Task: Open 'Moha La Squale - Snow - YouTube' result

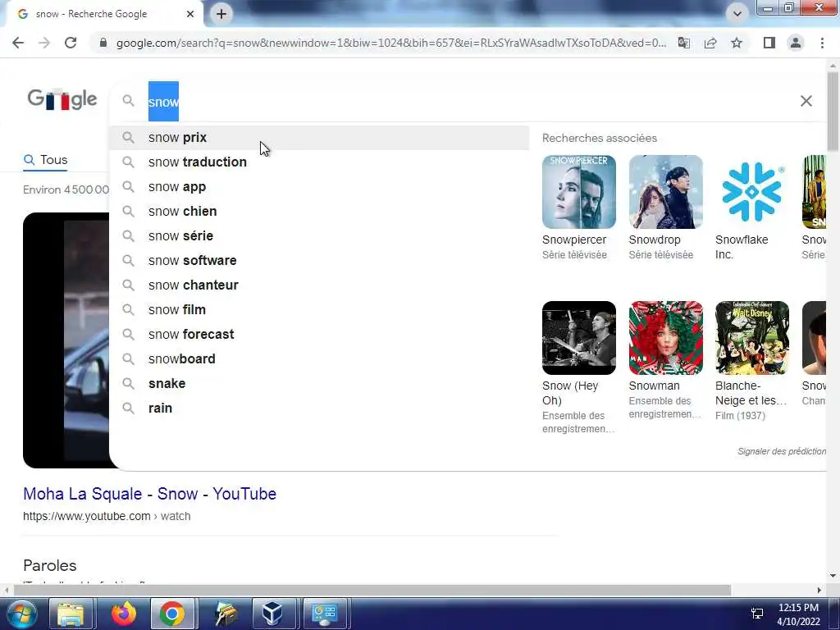Action: (x=149, y=493)
